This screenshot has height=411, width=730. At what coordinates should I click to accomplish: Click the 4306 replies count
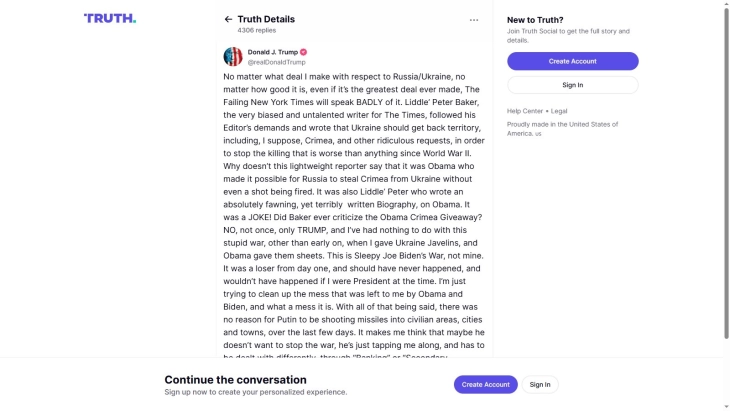(258, 30)
